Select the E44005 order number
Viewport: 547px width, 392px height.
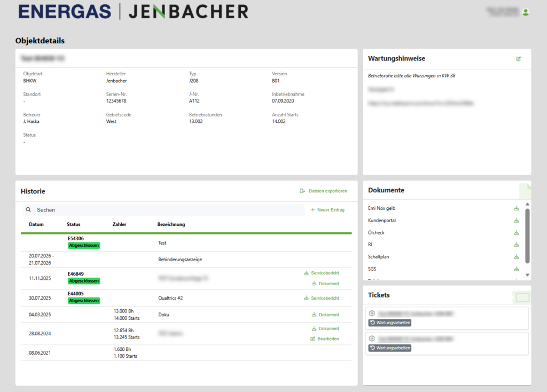(76, 294)
